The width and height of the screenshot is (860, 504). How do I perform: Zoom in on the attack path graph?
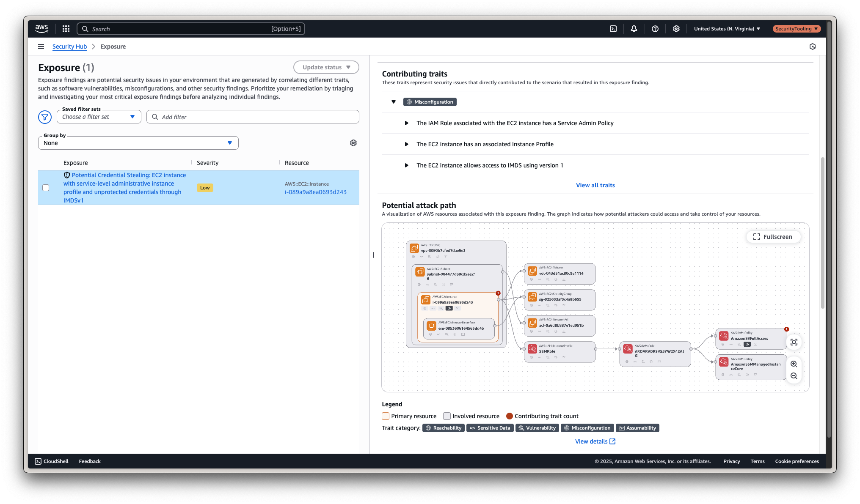coord(794,364)
